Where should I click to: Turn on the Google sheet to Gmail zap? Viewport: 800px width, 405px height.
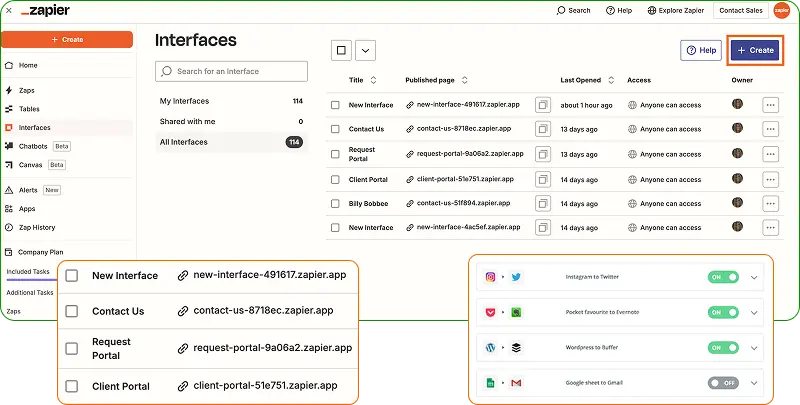[723, 383]
